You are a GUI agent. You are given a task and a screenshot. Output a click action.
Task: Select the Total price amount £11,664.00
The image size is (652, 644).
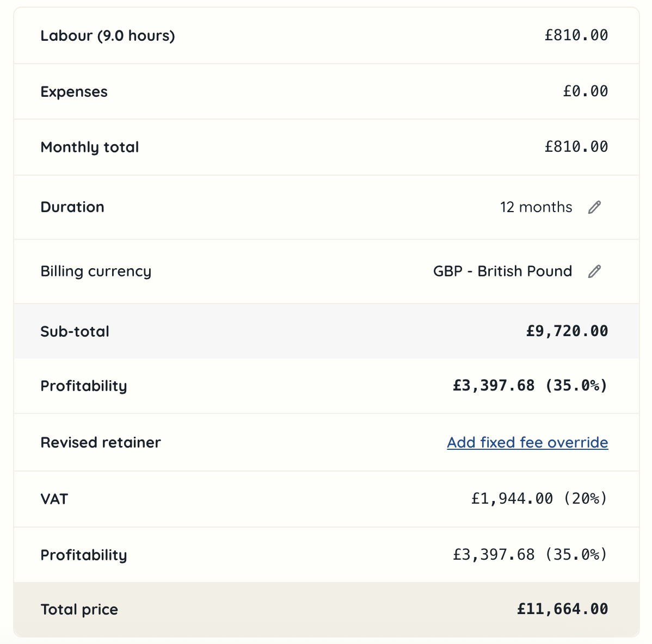[x=563, y=609]
